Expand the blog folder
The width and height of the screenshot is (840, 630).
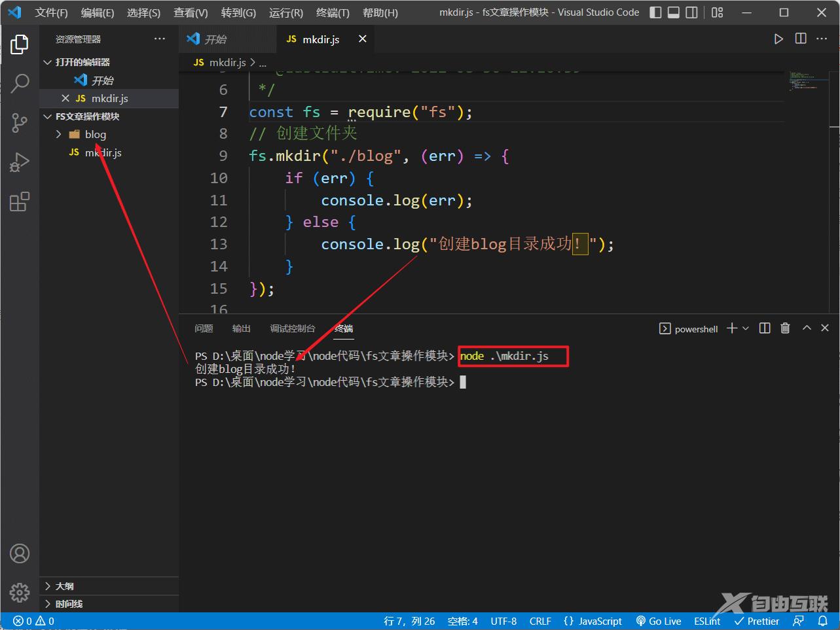tap(109, 134)
